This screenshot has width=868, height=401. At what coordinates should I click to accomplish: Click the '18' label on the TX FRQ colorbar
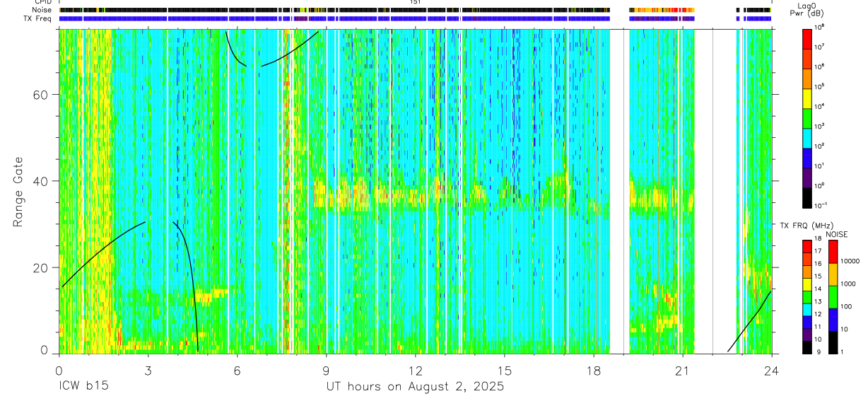(x=819, y=240)
